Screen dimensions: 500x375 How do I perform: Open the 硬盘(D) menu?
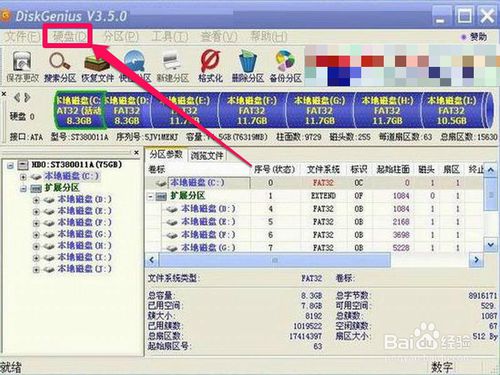(x=70, y=37)
